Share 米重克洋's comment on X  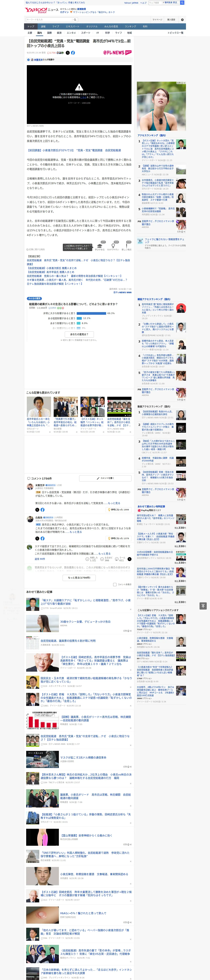click(x=37, y=510)
